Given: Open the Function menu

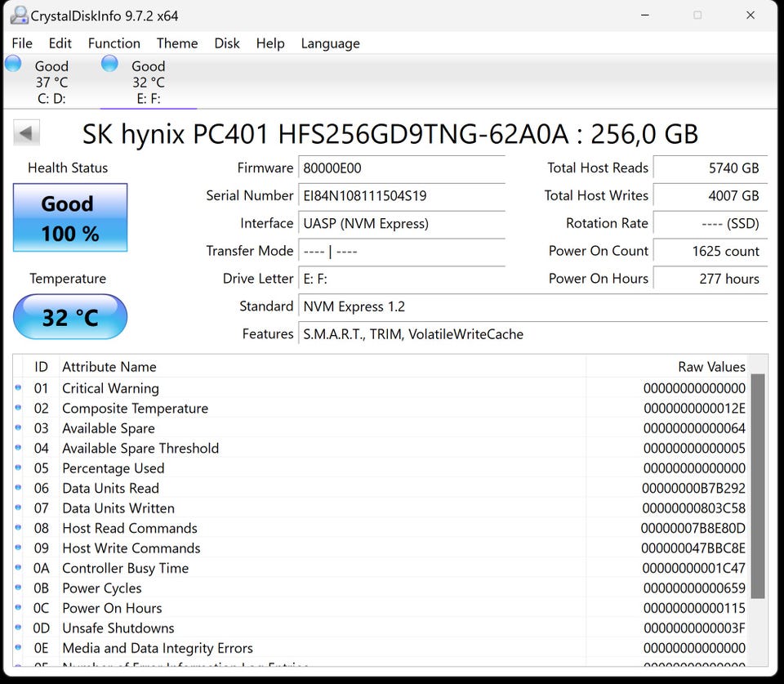Looking at the screenshot, I should [x=114, y=43].
